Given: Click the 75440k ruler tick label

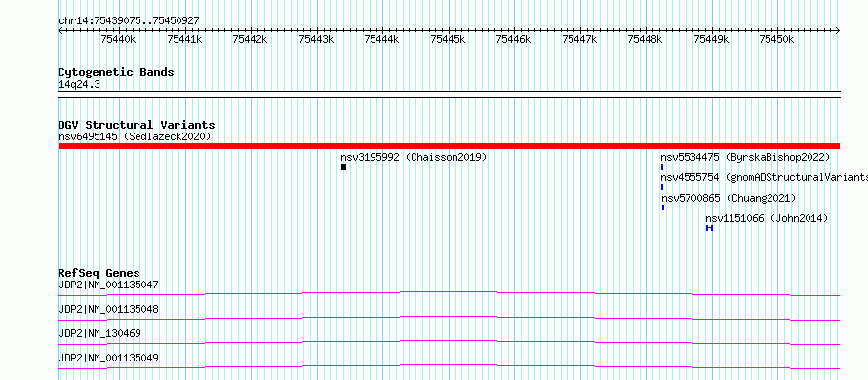Looking at the screenshot, I should 118,39.
